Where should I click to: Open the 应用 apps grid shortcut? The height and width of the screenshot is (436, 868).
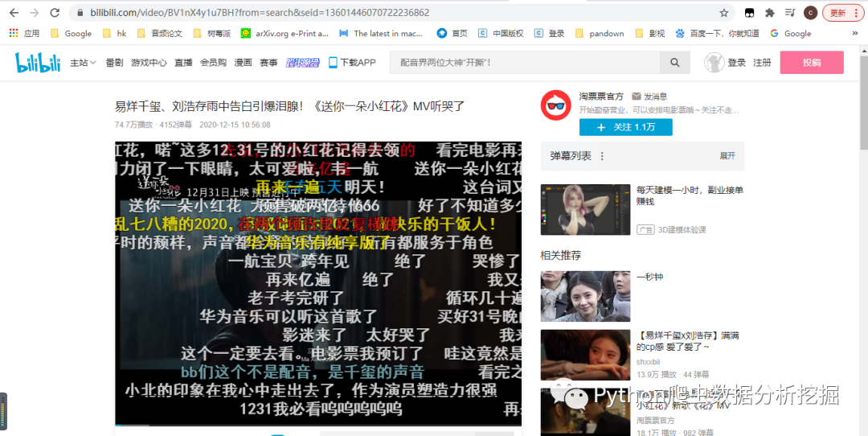tap(24, 33)
